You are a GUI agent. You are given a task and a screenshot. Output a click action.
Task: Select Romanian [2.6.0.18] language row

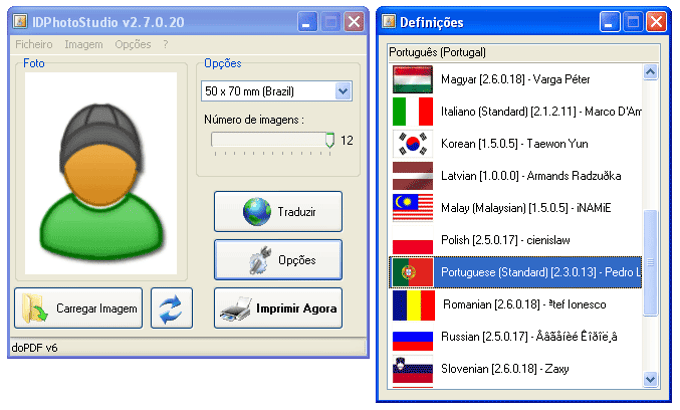[x=515, y=305]
